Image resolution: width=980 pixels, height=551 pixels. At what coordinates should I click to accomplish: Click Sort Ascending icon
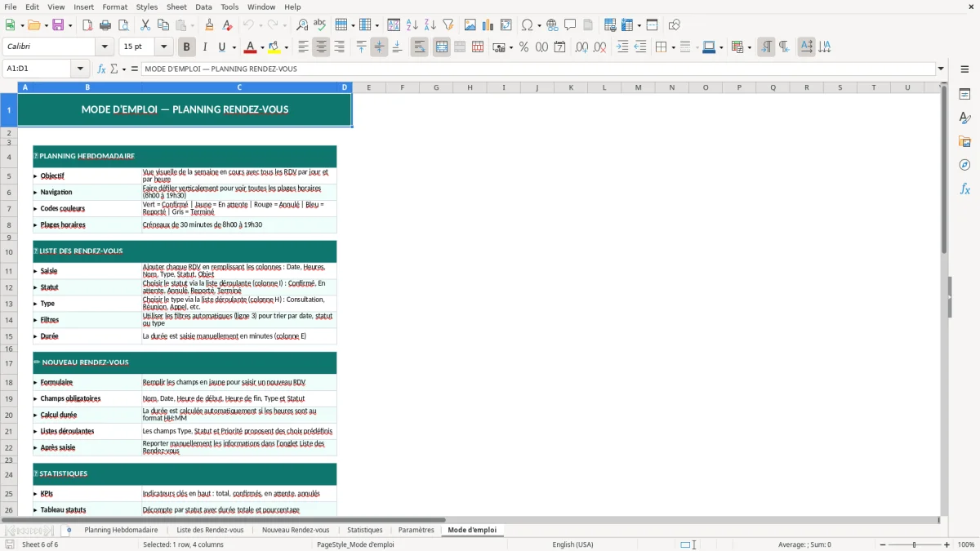coord(412,25)
